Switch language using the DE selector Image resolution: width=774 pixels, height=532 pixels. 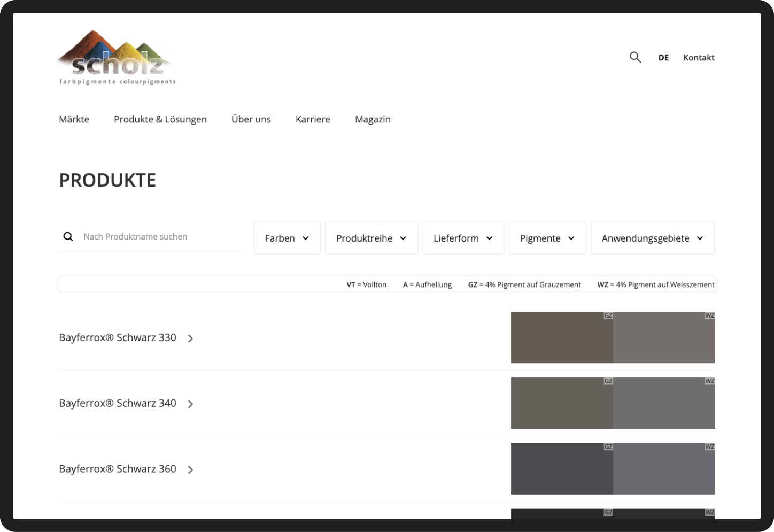point(663,58)
